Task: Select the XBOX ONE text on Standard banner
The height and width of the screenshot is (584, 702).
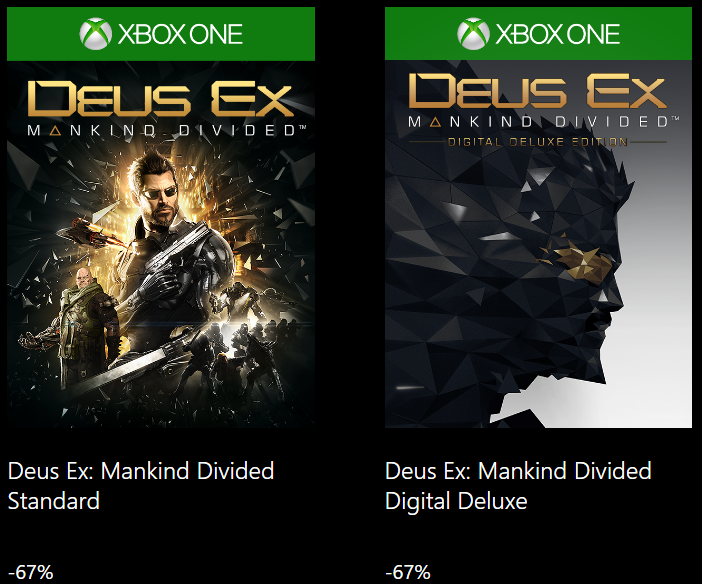Action: click(x=180, y=34)
